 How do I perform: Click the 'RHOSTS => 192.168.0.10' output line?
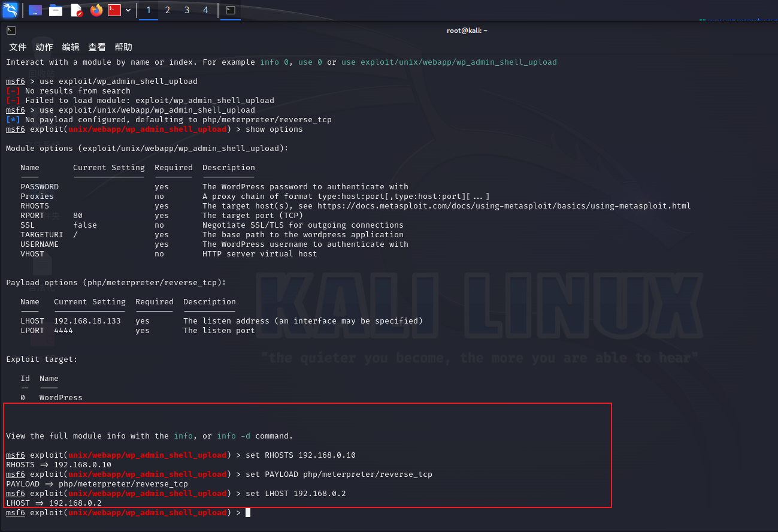(59, 465)
